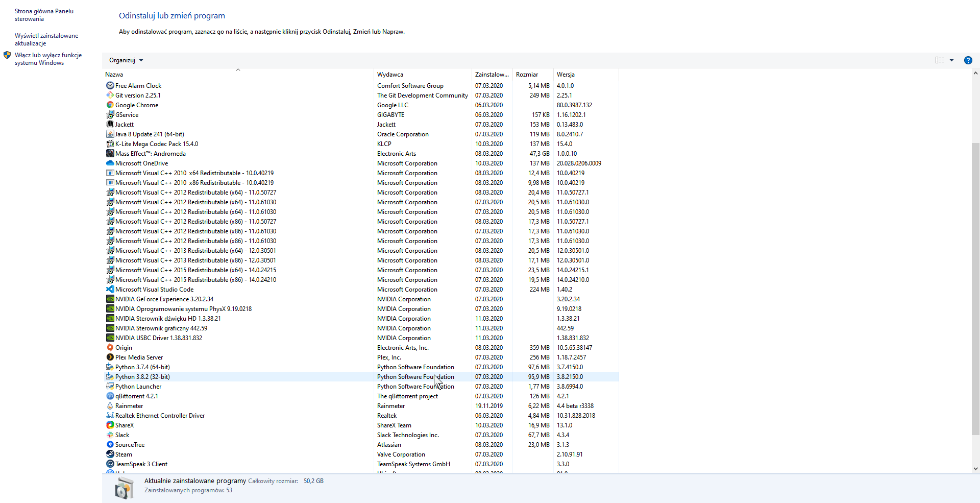
Task: Sort list by Wydawca column header
Action: 390,75
